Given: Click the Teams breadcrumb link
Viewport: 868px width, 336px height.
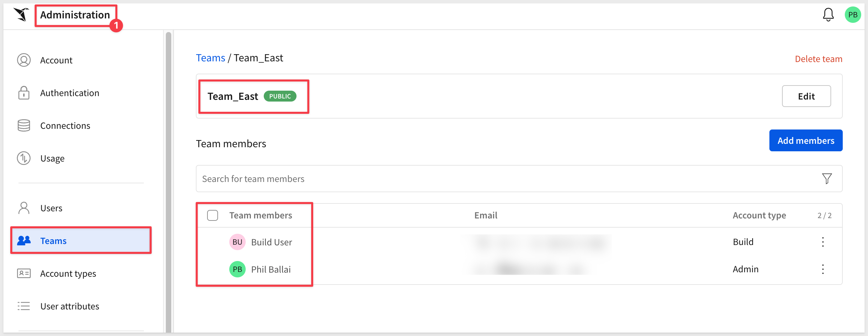Looking at the screenshot, I should coord(211,58).
